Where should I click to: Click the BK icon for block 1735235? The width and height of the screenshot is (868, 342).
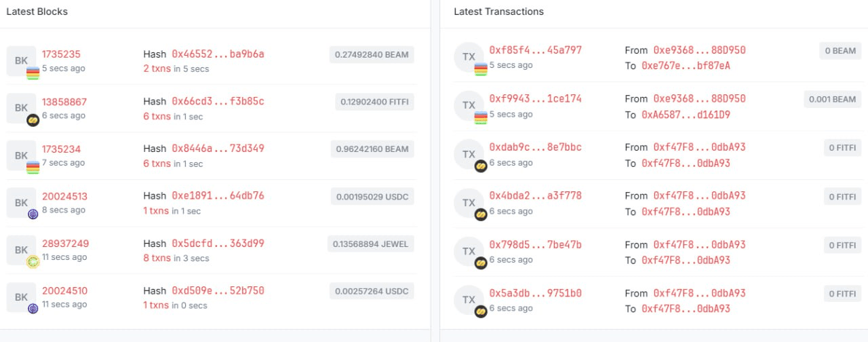(x=21, y=61)
